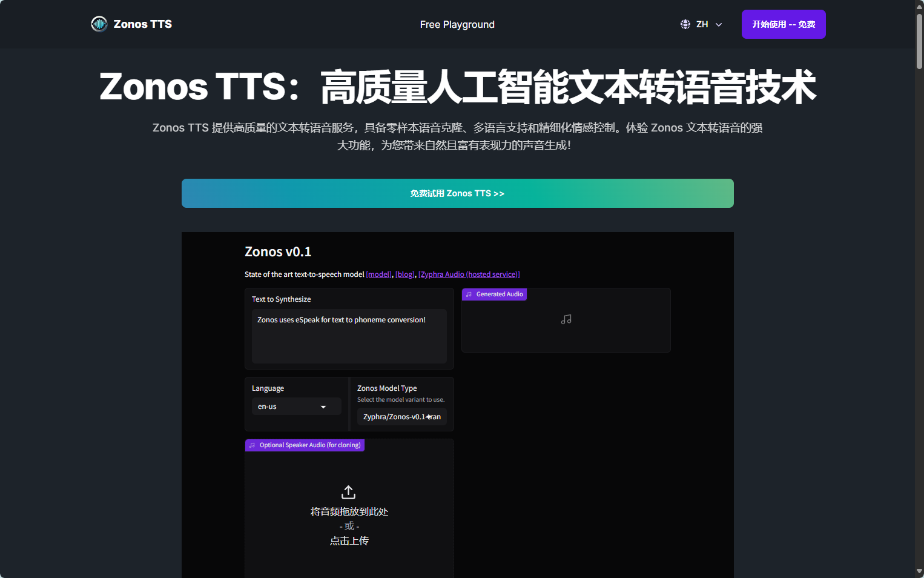Expand the en-us Language dropdown
The height and width of the screenshot is (578, 924).
(297, 407)
